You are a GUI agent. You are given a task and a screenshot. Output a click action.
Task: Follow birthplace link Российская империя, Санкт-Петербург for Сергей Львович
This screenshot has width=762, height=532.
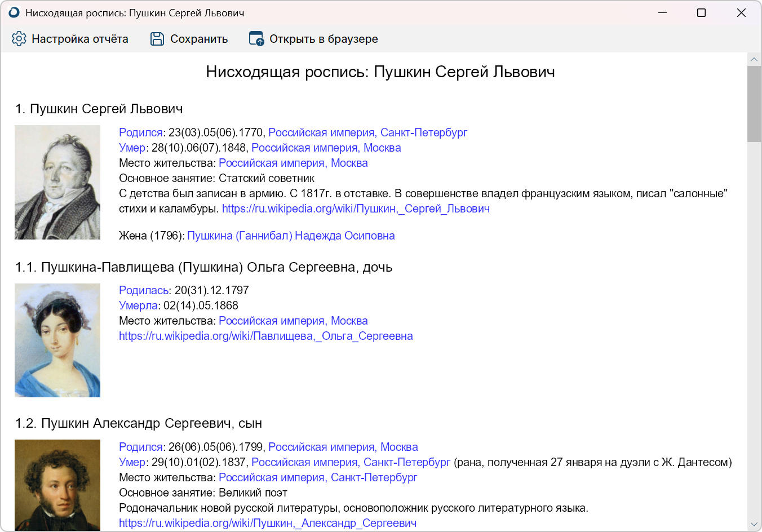[x=367, y=132]
